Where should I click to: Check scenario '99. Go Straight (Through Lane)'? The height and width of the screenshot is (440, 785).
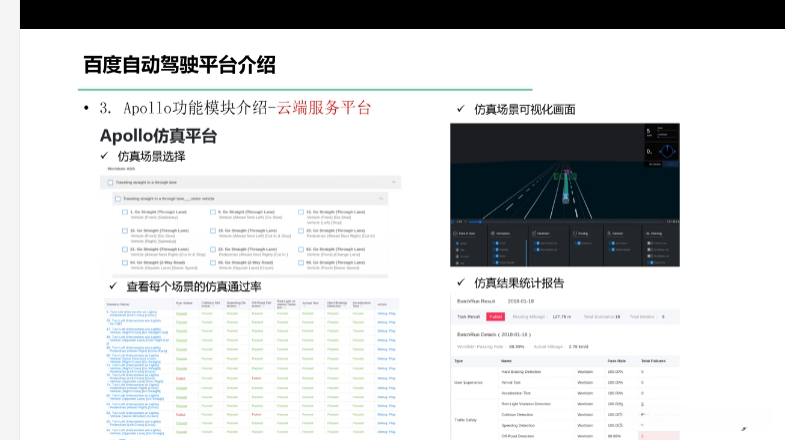point(301,262)
